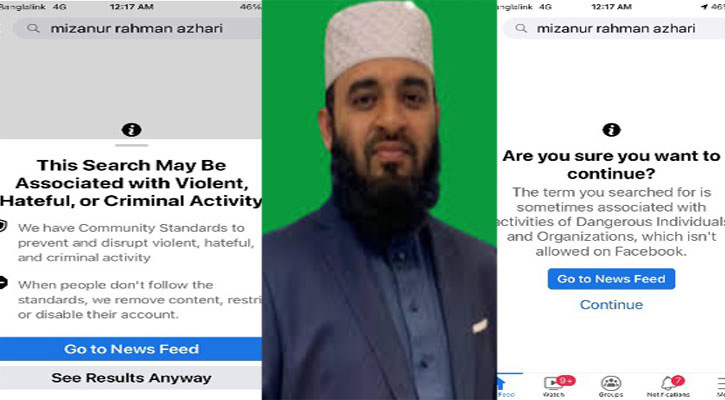Click the 'Go to News Feed' button in the right dialog
This screenshot has height=400, width=725.
coord(611,279)
